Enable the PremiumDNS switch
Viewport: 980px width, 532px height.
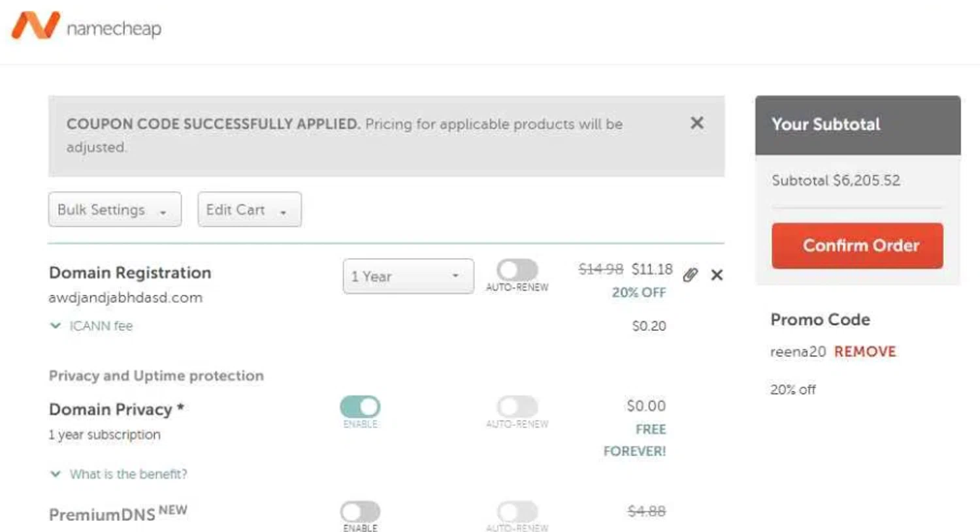coord(360,511)
